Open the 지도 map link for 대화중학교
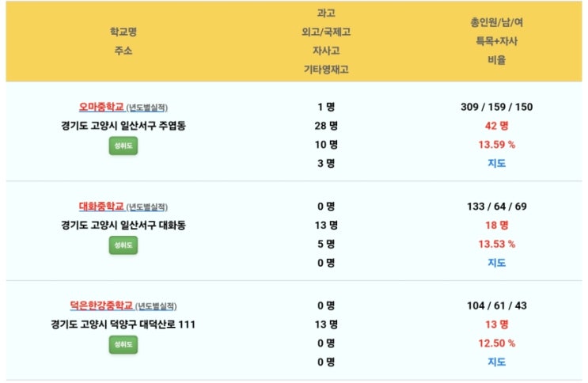The width and height of the screenshot is (588, 383). (496, 263)
